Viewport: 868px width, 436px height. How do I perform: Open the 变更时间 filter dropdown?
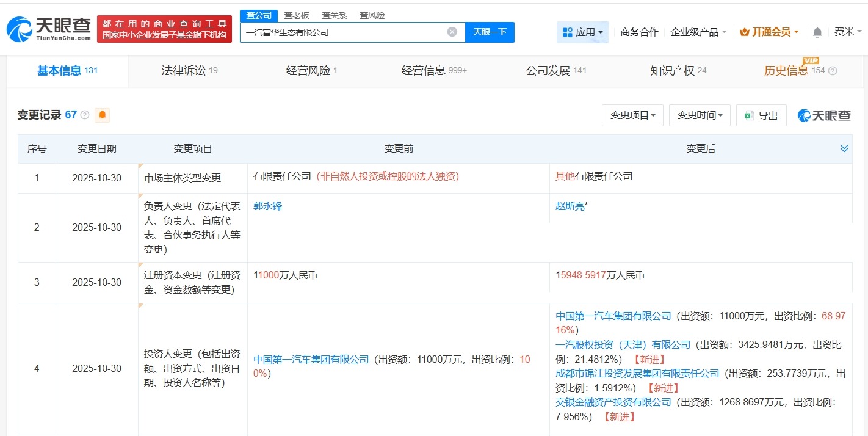pyautogui.click(x=700, y=115)
